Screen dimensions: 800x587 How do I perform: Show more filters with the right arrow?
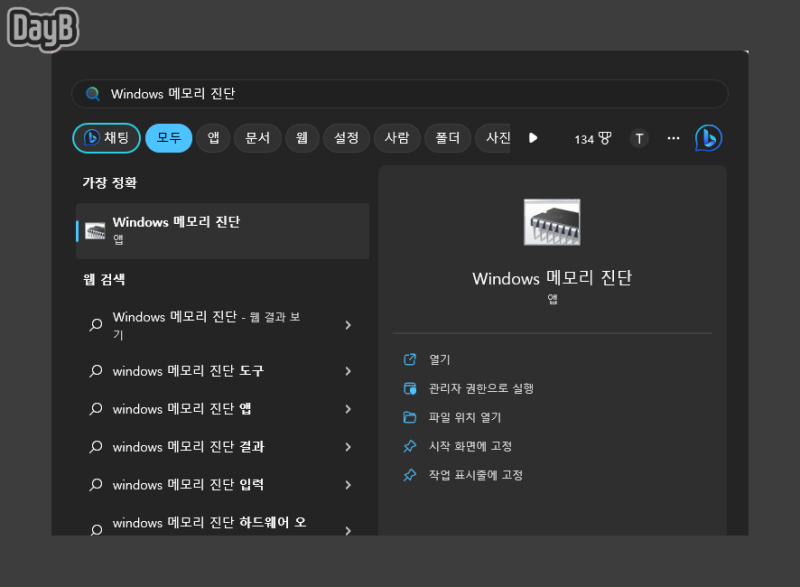[x=533, y=138]
